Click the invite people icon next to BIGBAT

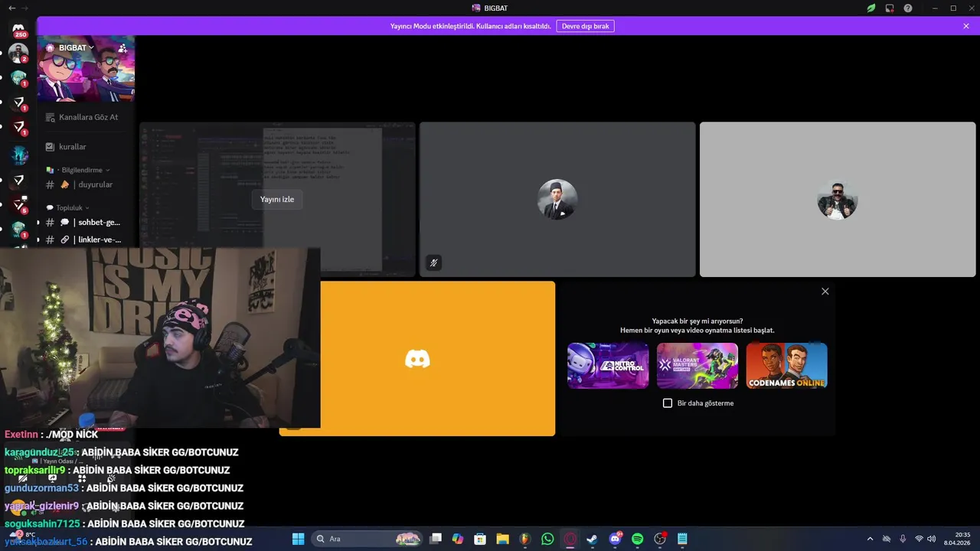pos(122,47)
